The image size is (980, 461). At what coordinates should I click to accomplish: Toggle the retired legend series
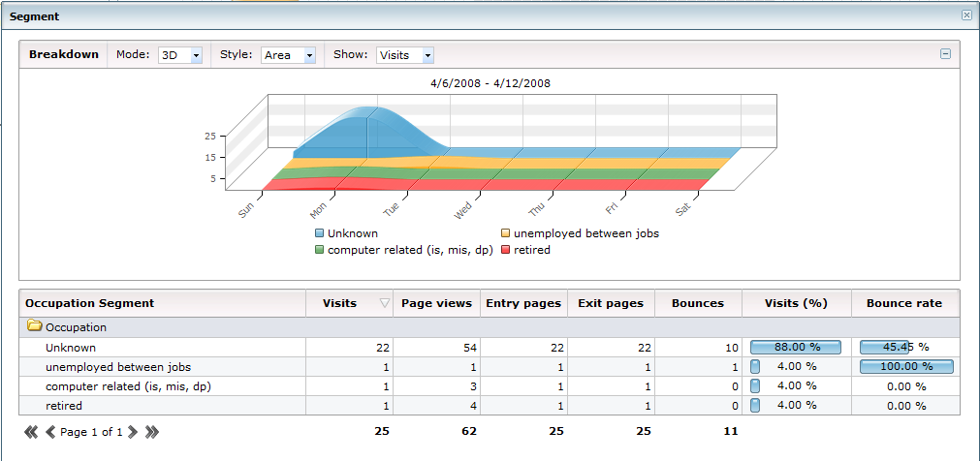(506, 250)
